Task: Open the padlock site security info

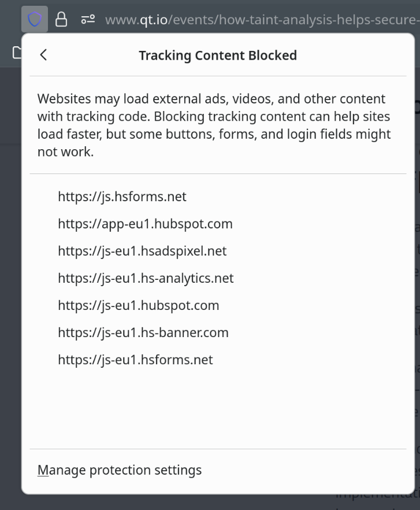Action: point(61,20)
